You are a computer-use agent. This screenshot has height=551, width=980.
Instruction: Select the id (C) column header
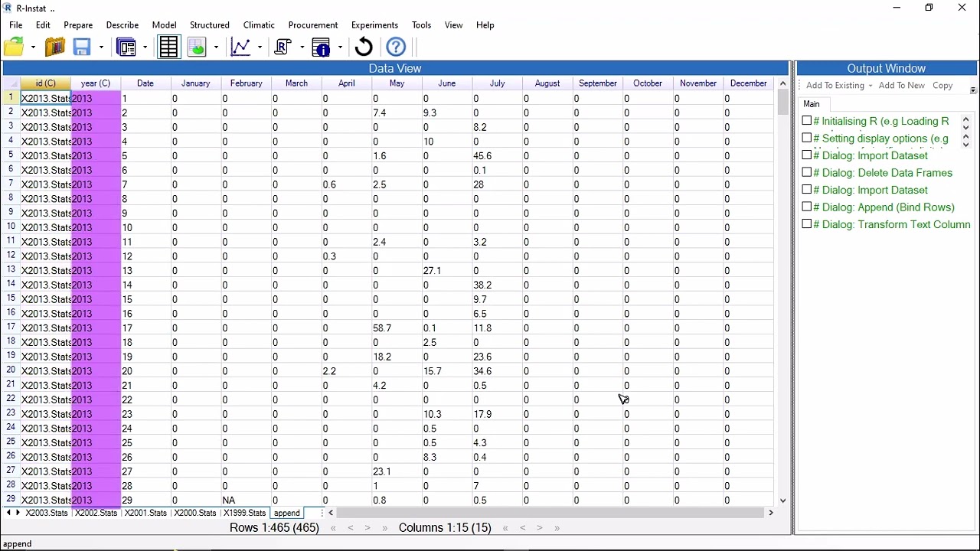[45, 83]
